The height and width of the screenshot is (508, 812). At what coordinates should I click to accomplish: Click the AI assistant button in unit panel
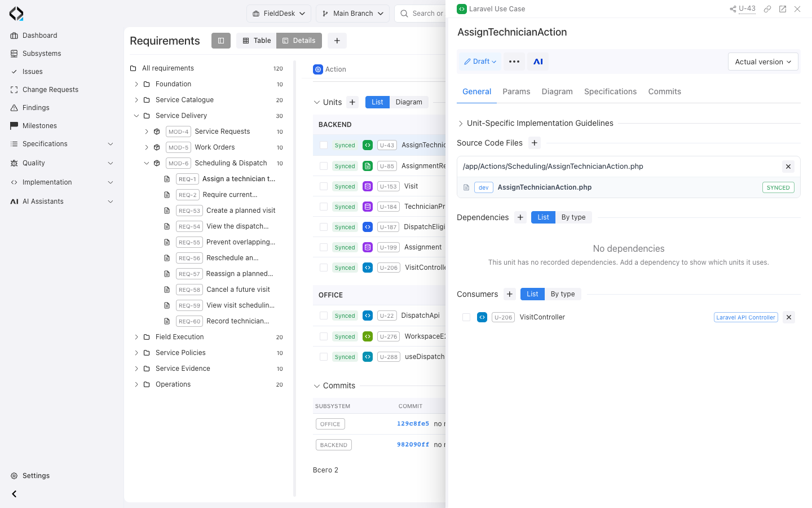tap(538, 62)
